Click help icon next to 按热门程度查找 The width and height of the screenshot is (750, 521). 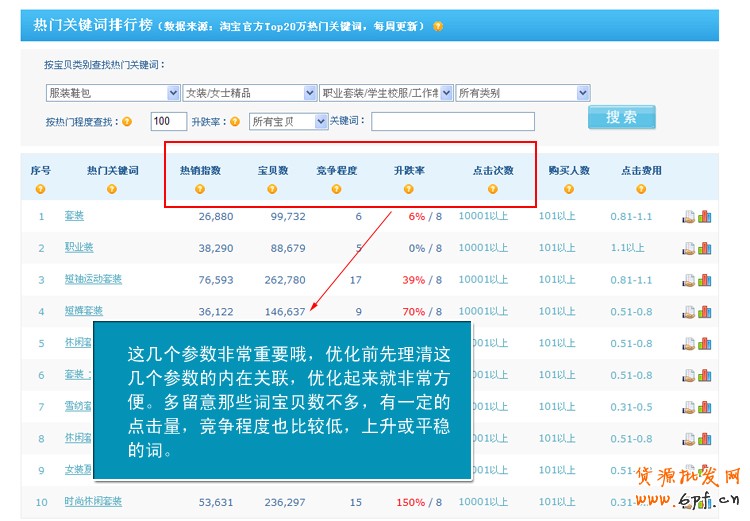(127, 122)
